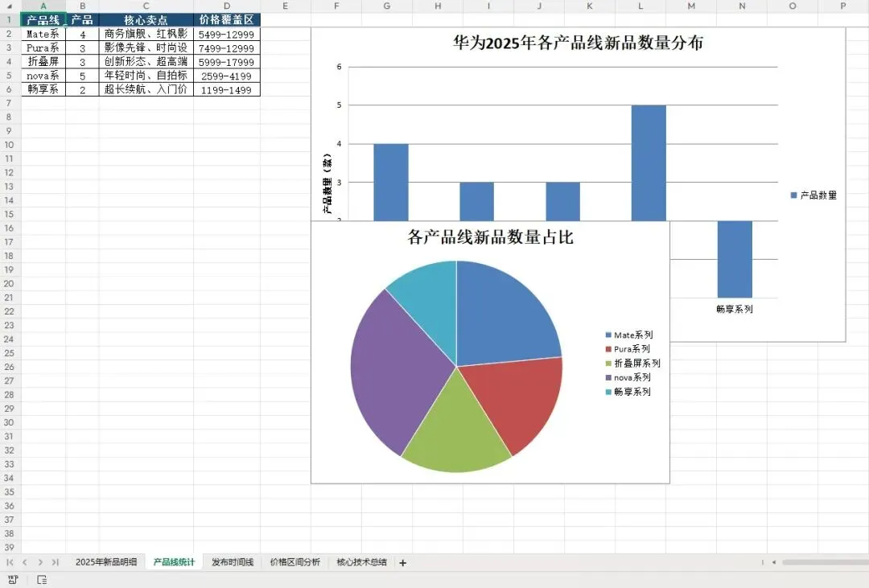Screen dimensions: 869x588
Task: Jump to the first sheet tab arrow
Action: click(10, 562)
